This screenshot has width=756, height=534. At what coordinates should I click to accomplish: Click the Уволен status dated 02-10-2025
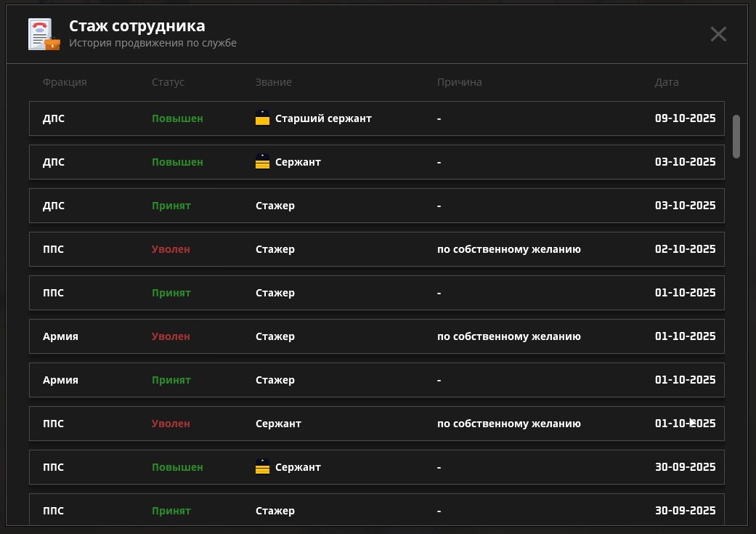[171, 249]
